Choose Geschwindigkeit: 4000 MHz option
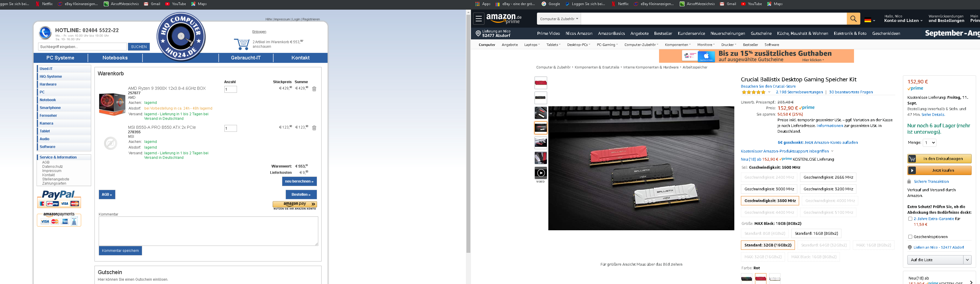980x284 pixels. point(830,201)
